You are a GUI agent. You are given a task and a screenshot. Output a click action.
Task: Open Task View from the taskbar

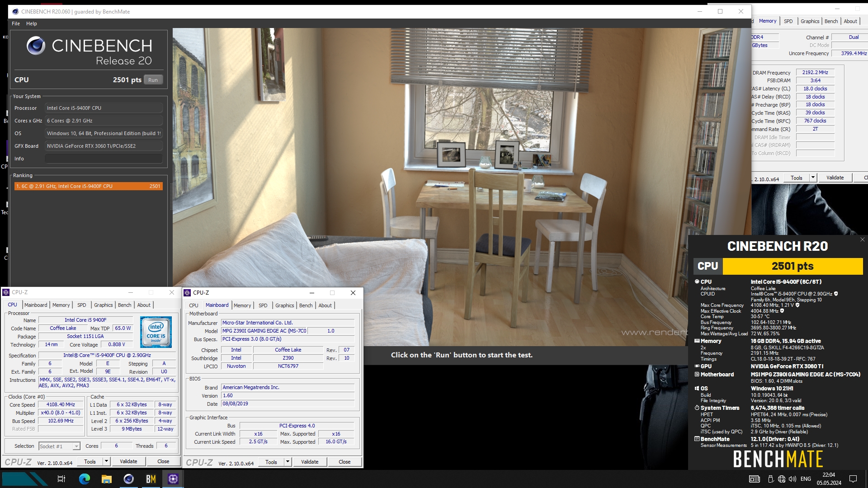[x=61, y=479]
